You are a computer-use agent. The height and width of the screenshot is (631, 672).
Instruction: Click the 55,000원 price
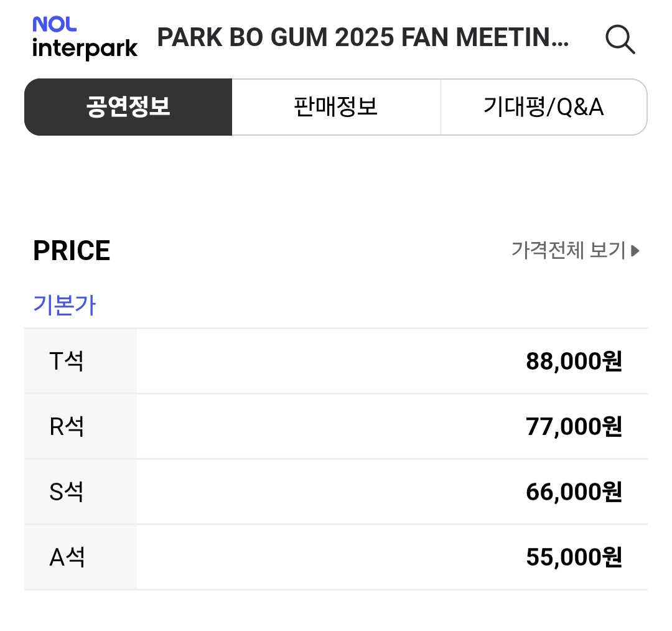[574, 558]
